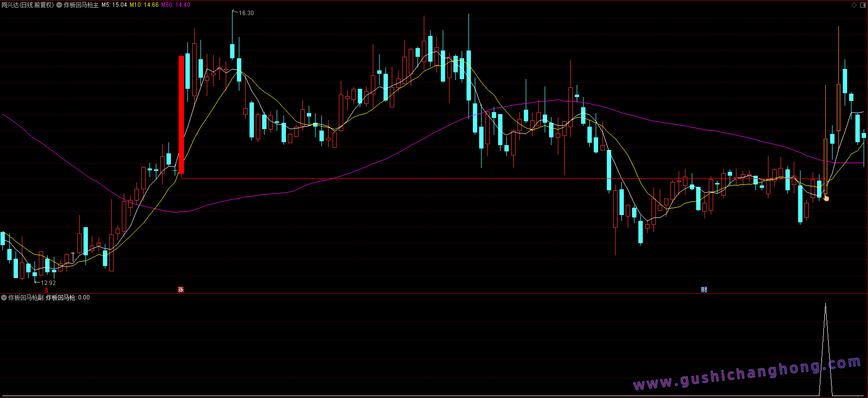The image size is (868, 398).
Task: Click the red S marker icon
Action: tap(47, 290)
